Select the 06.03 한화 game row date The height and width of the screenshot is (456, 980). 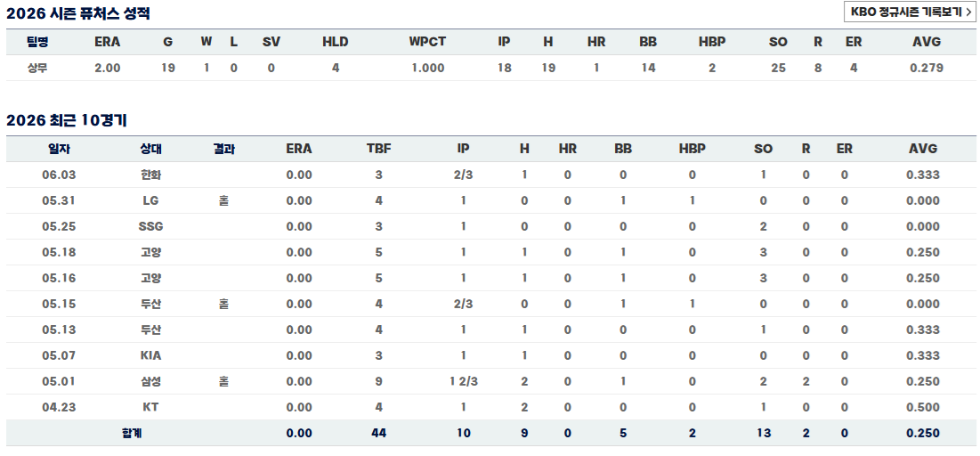pyautogui.click(x=59, y=175)
